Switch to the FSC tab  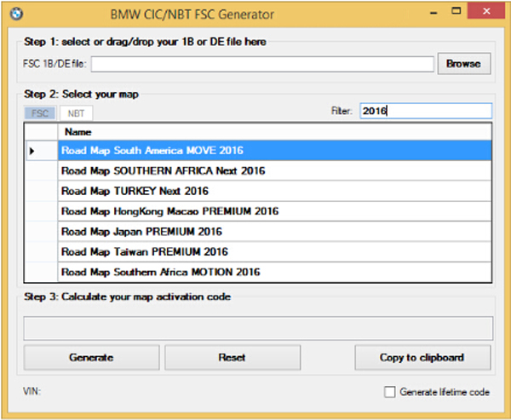pos(40,113)
